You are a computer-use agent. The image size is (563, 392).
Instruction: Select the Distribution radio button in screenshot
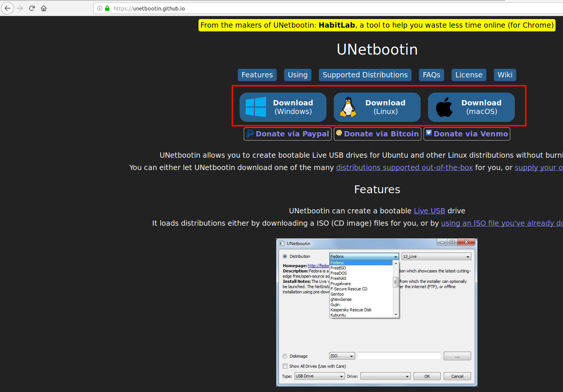click(x=285, y=256)
